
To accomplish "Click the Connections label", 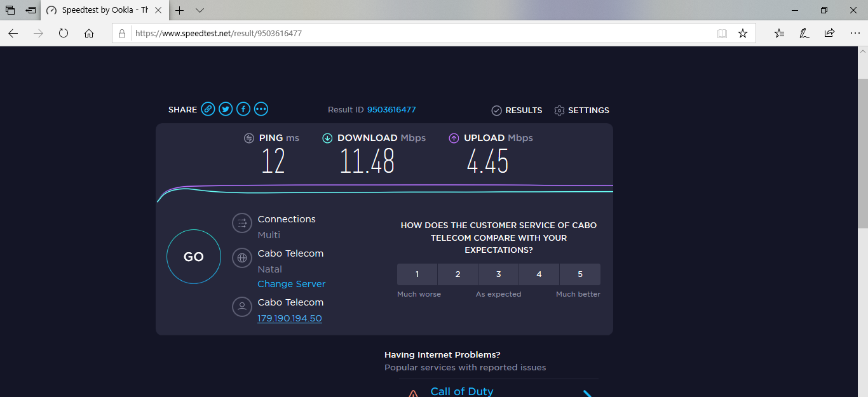I will pos(287,219).
